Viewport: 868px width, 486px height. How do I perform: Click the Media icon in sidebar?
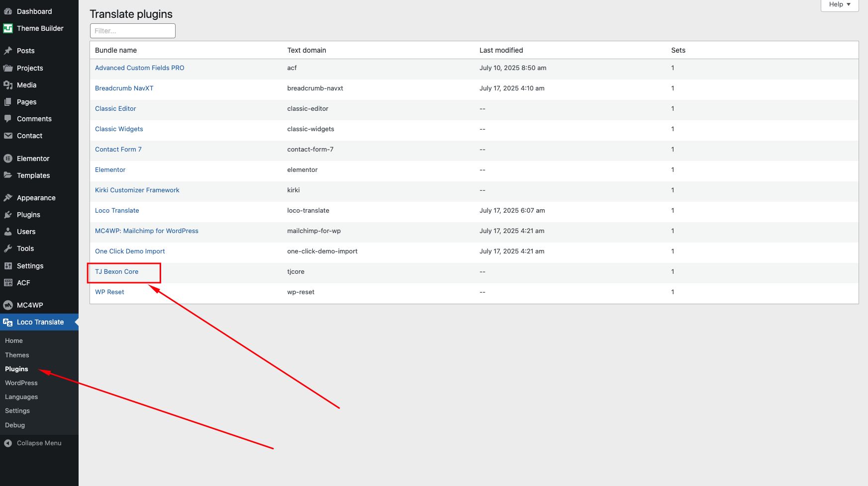pyautogui.click(x=8, y=85)
